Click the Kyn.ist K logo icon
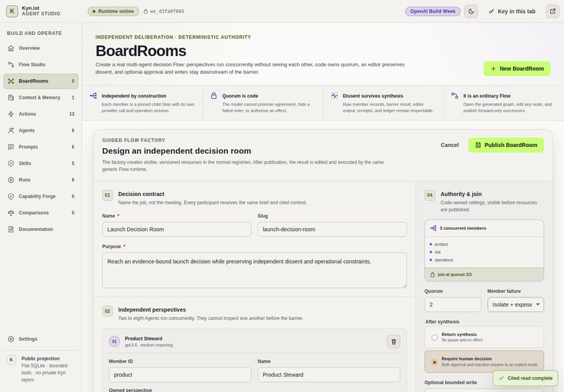 pos(12,11)
